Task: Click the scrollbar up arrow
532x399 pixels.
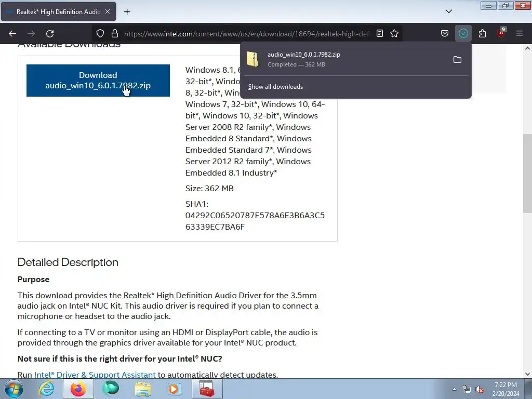Action: pyautogui.click(x=527, y=48)
